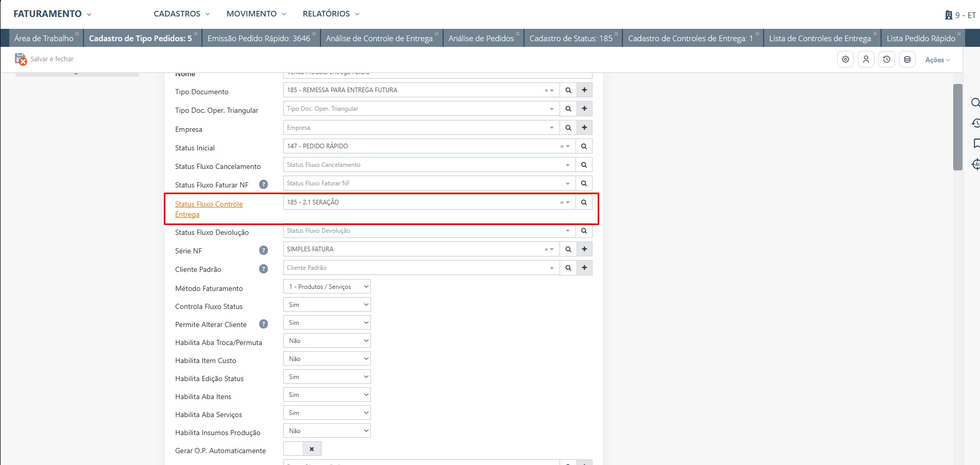The height and width of the screenshot is (465, 980).
Task: Click the Salvar e fechar icon
Action: tap(21, 59)
